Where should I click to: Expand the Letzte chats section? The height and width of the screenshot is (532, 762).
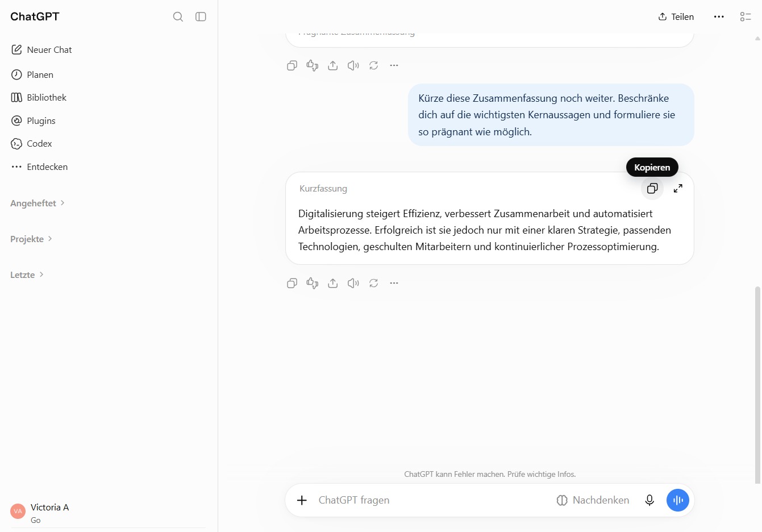click(27, 275)
